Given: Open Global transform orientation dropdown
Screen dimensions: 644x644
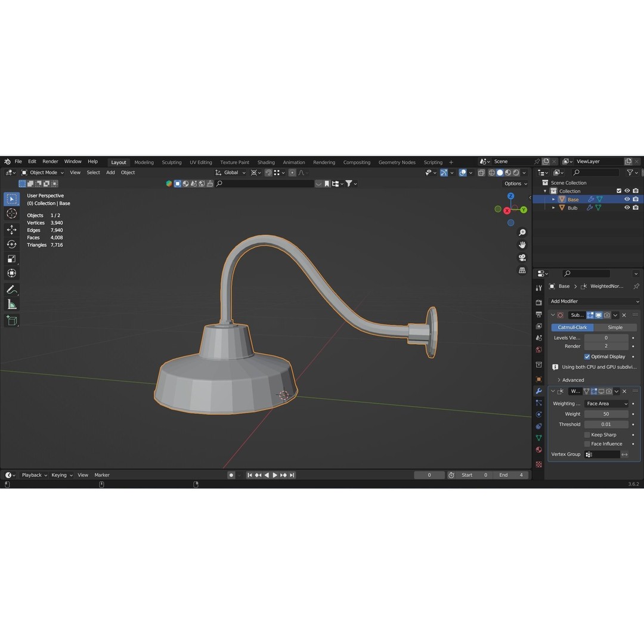Looking at the screenshot, I should click(230, 173).
